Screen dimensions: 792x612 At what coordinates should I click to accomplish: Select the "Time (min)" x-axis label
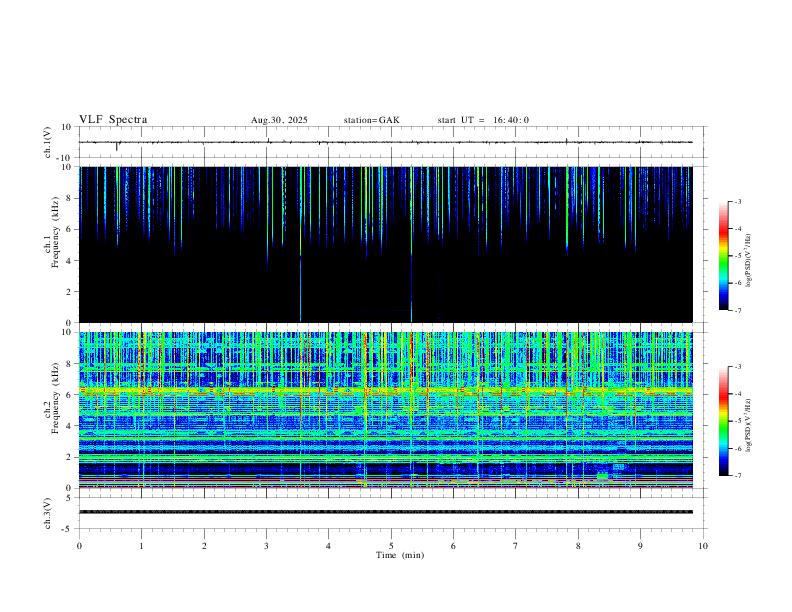[400, 555]
